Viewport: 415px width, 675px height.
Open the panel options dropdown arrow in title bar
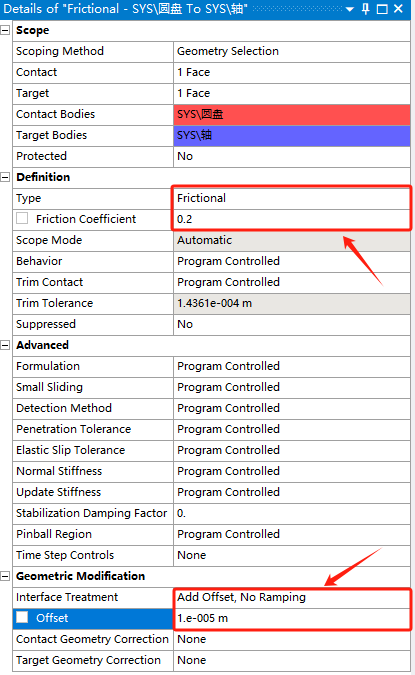click(x=350, y=9)
